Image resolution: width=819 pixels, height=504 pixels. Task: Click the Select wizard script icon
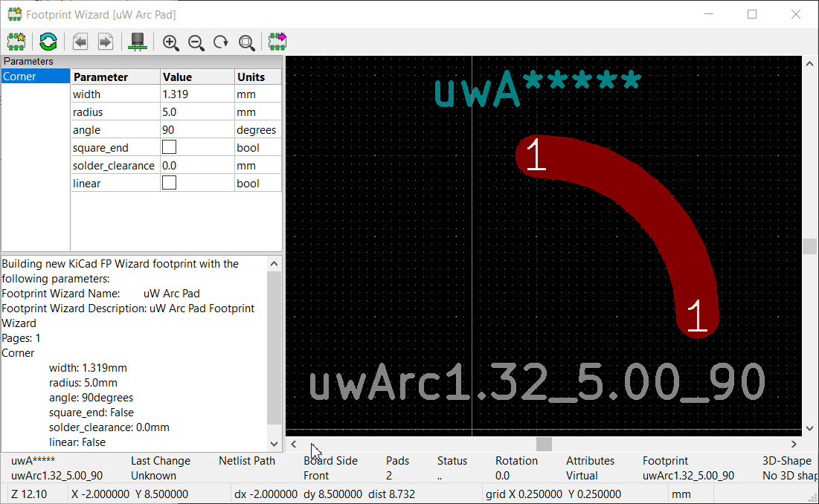[x=16, y=42]
